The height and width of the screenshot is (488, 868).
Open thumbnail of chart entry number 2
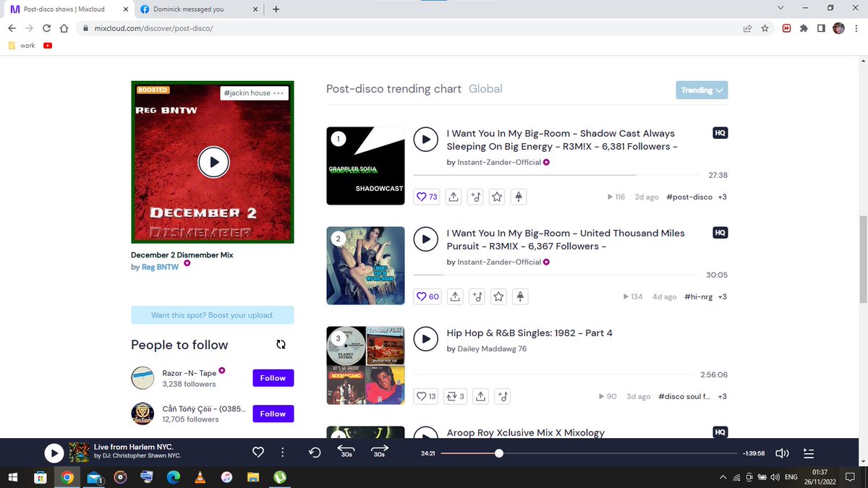pyautogui.click(x=365, y=265)
